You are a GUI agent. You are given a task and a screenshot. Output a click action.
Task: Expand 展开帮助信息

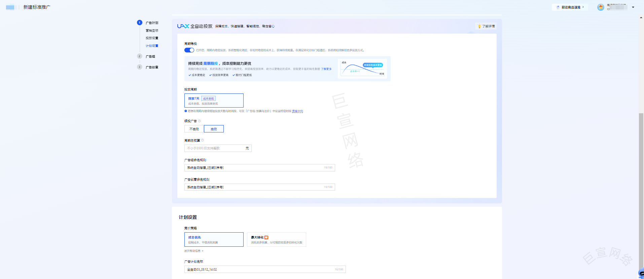point(194,251)
